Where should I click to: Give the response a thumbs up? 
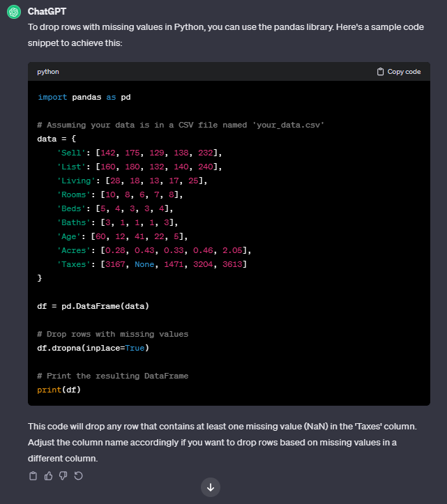[48, 475]
